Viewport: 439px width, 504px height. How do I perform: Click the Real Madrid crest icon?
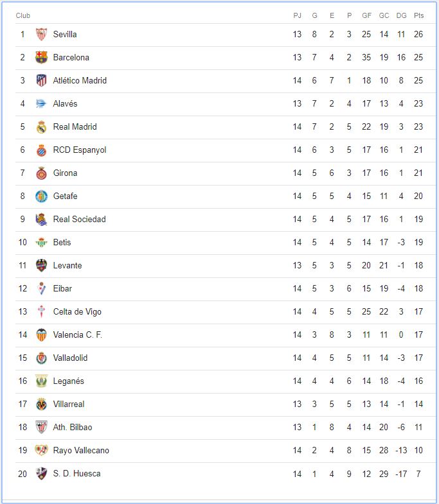(41, 126)
